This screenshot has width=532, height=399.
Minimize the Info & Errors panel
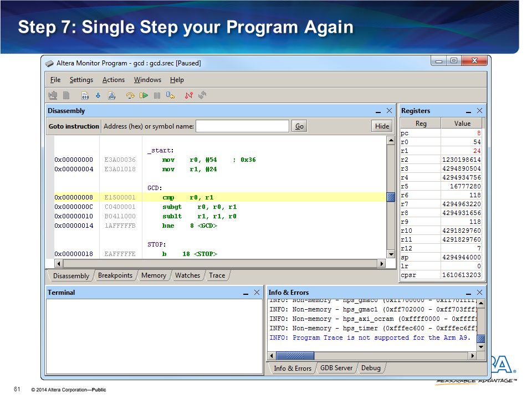(469, 293)
